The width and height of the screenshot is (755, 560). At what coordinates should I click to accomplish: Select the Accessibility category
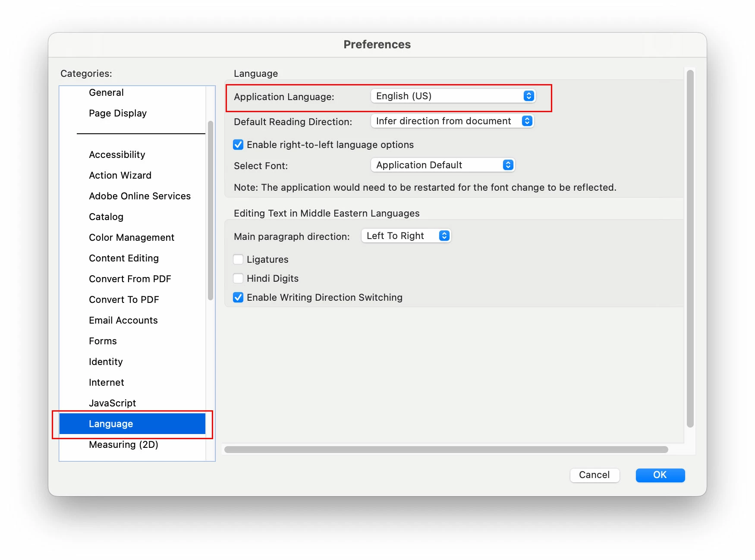(x=132, y=154)
